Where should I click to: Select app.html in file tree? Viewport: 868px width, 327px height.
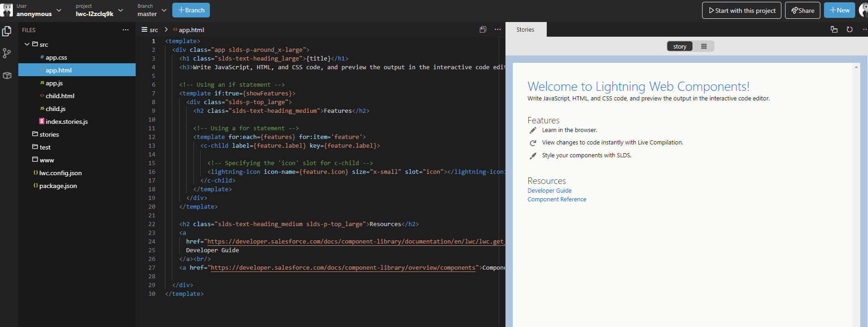(x=77, y=70)
